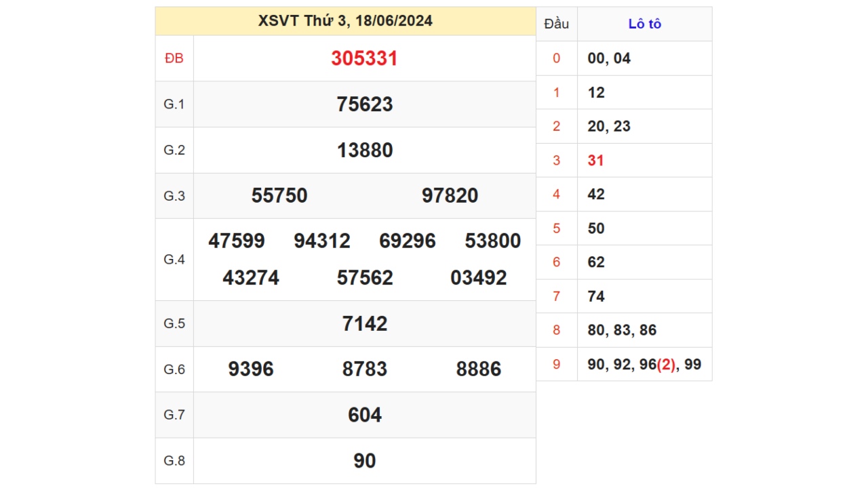Viewport: 868px width, 488px height.
Task: Select lô tô values 20, 23
Action: (609, 126)
